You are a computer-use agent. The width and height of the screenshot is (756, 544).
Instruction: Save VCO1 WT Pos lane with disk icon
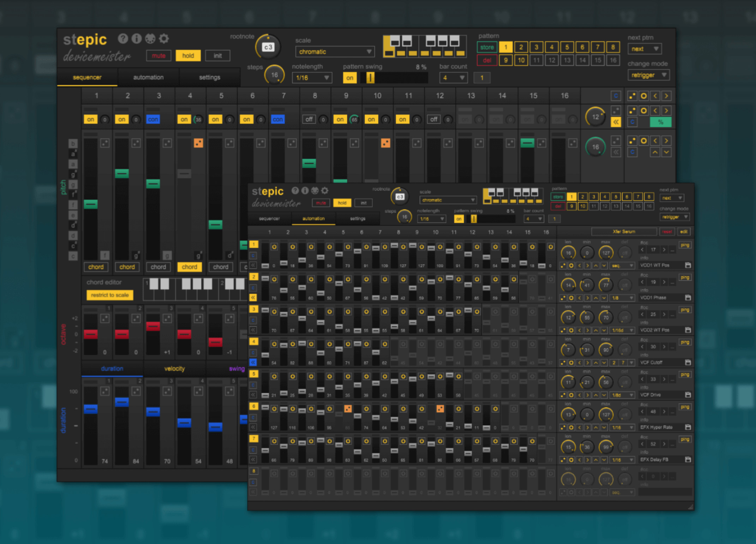688,265
